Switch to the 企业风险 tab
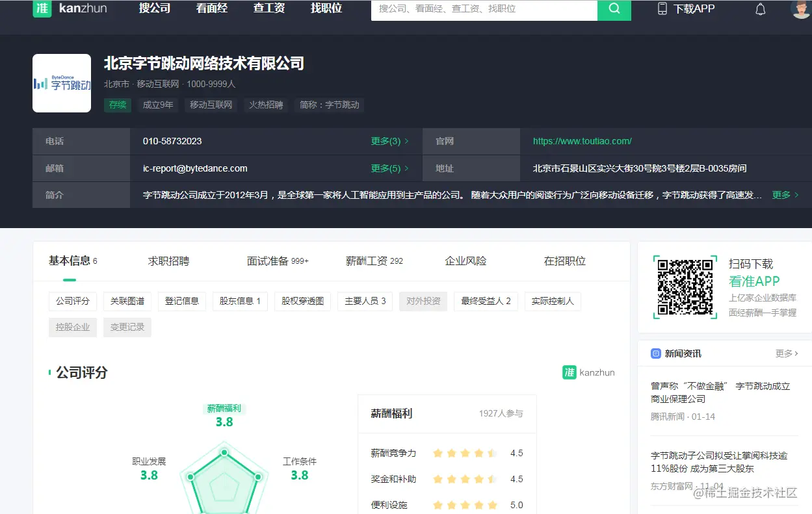Image resolution: width=812 pixels, height=514 pixels. pyautogui.click(x=465, y=261)
